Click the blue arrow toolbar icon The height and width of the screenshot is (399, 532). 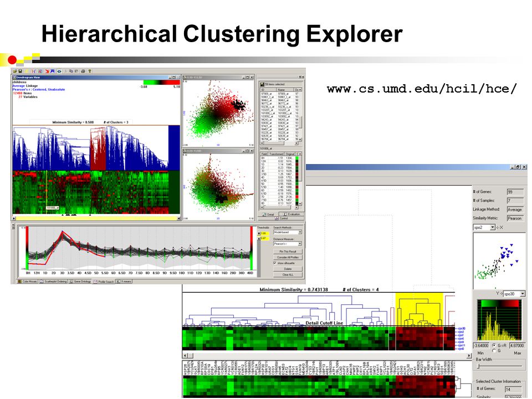[52, 71]
